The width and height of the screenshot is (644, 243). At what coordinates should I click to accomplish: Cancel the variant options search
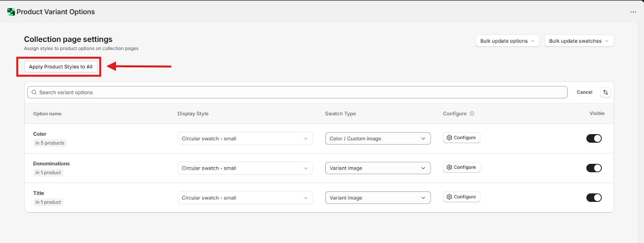(584, 92)
